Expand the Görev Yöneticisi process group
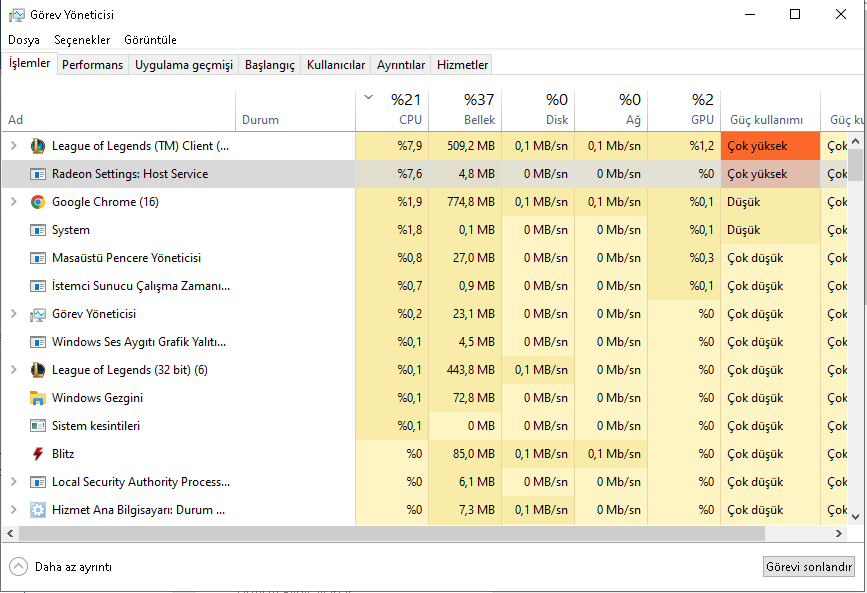The width and height of the screenshot is (867, 593). point(14,314)
